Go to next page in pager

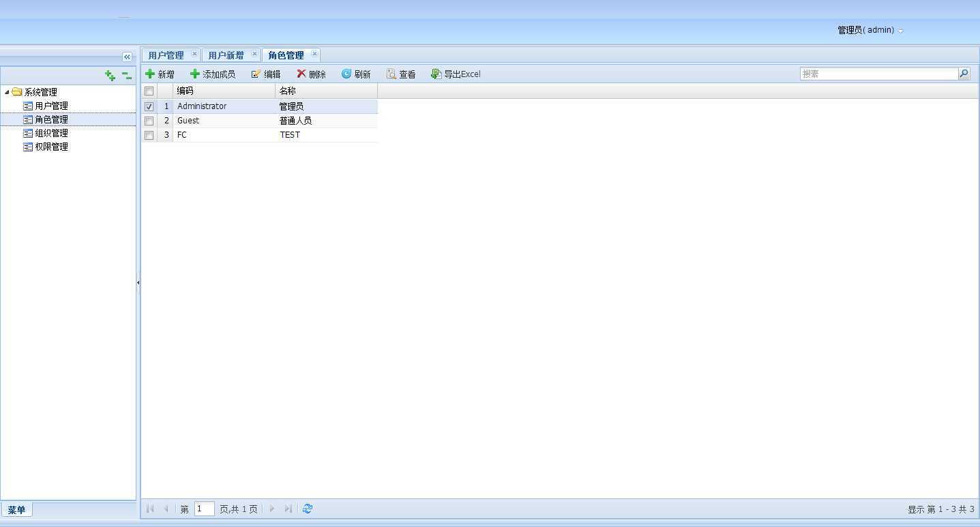coord(272,509)
